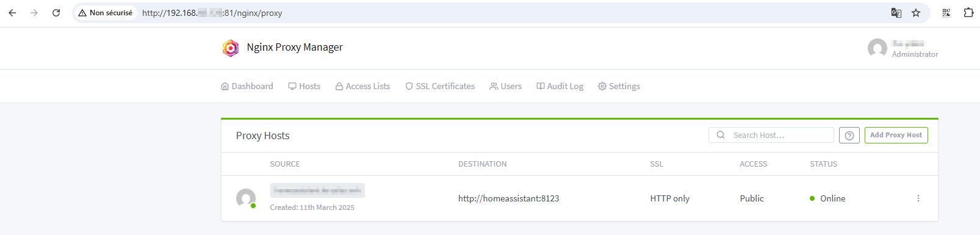Open the Users tab
980x235 pixels.
(x=505, y=86)
